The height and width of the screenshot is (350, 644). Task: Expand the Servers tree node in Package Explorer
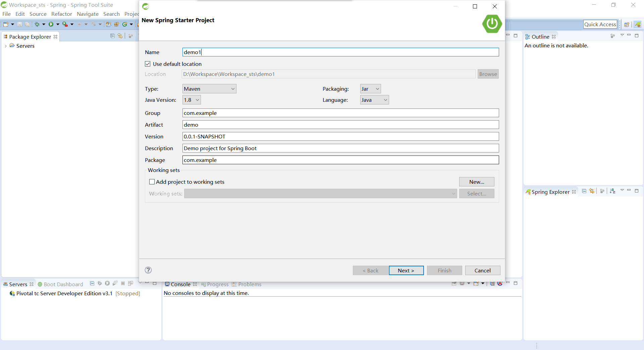[x=6, y=46]
